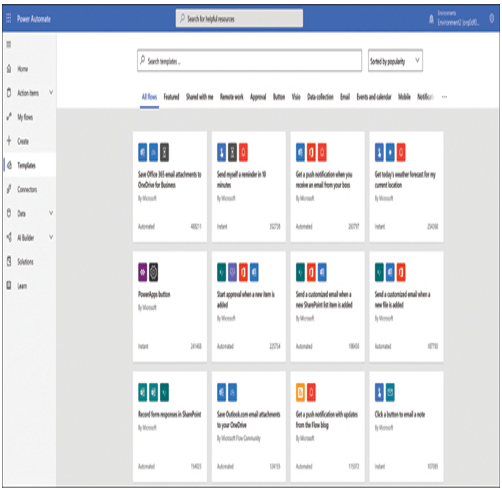Screen dimensions: 502x490
Task: Expand the Data section chevron
Action: pyautogui.click(x=51, y=213)
